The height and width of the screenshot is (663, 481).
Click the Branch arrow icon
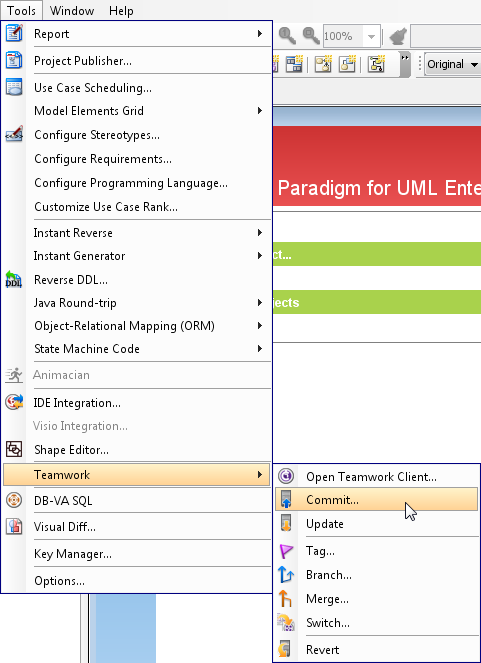tap(286, 575)
